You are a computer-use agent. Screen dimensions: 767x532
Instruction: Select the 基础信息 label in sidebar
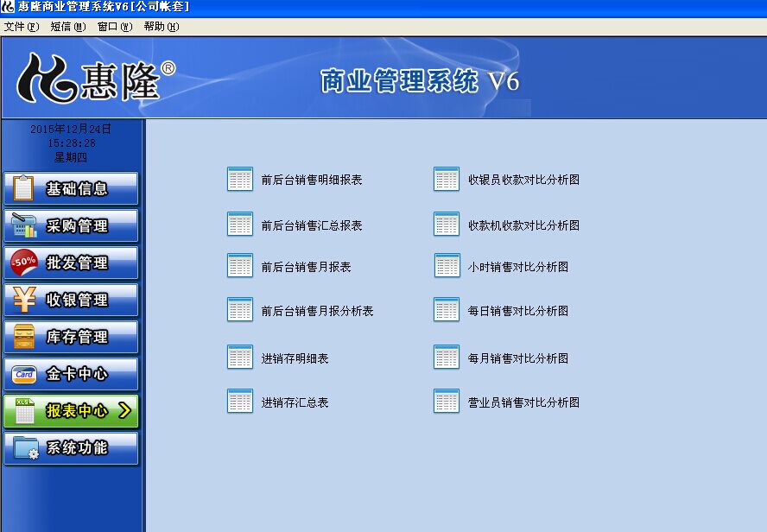pos(77,189)
